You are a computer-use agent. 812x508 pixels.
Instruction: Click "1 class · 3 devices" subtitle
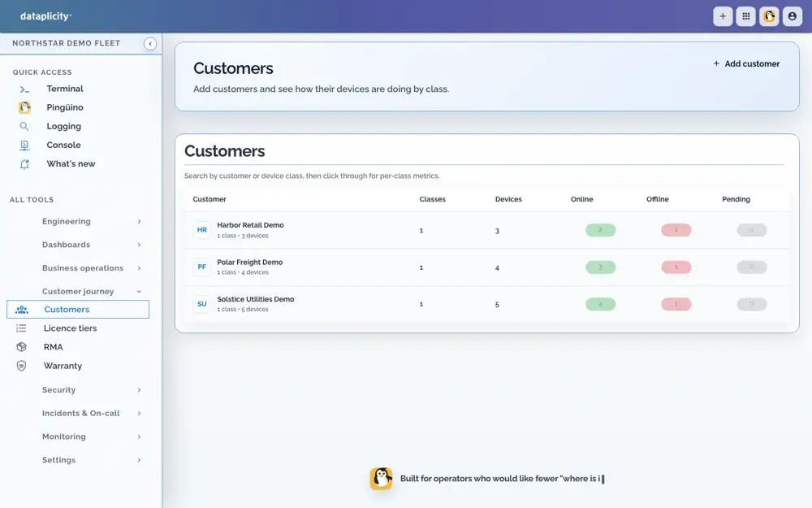pyautogui.click(x=242, y=236)
